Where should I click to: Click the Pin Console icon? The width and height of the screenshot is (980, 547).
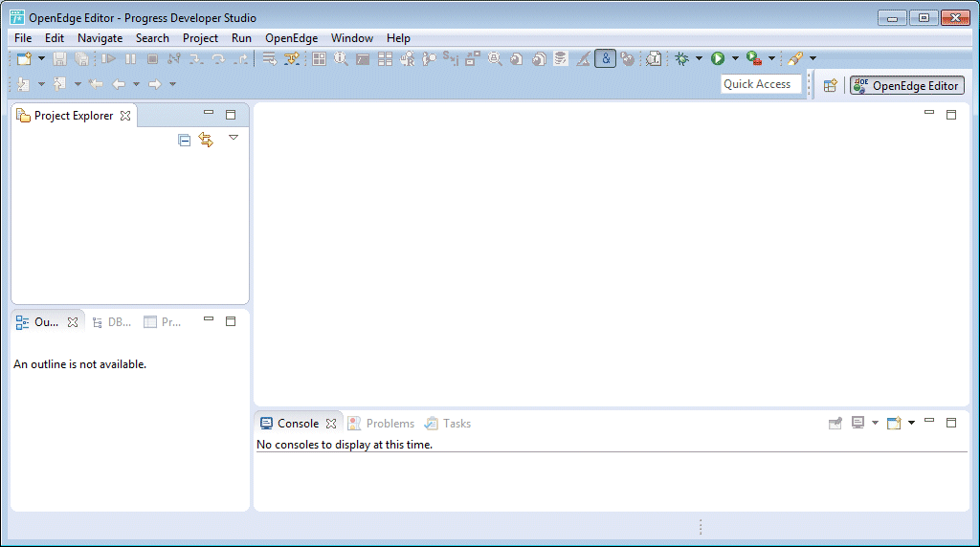coord(835,424)
